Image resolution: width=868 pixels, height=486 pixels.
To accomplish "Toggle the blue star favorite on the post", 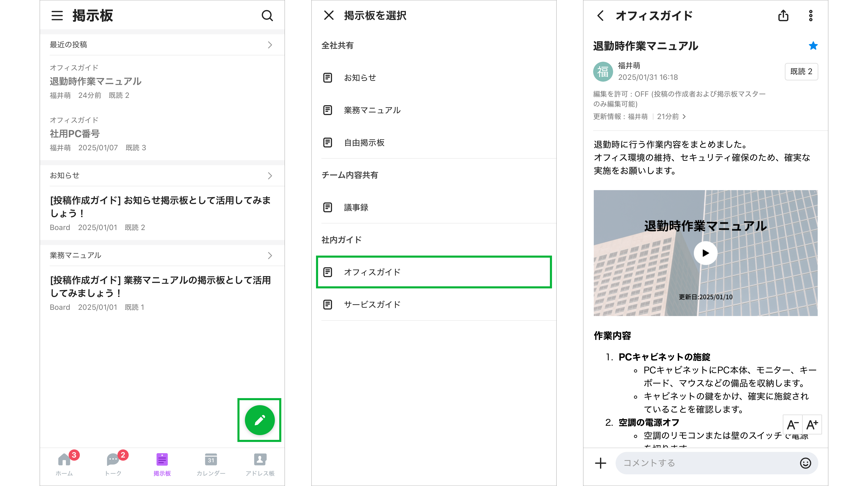I will coord(813,46).
